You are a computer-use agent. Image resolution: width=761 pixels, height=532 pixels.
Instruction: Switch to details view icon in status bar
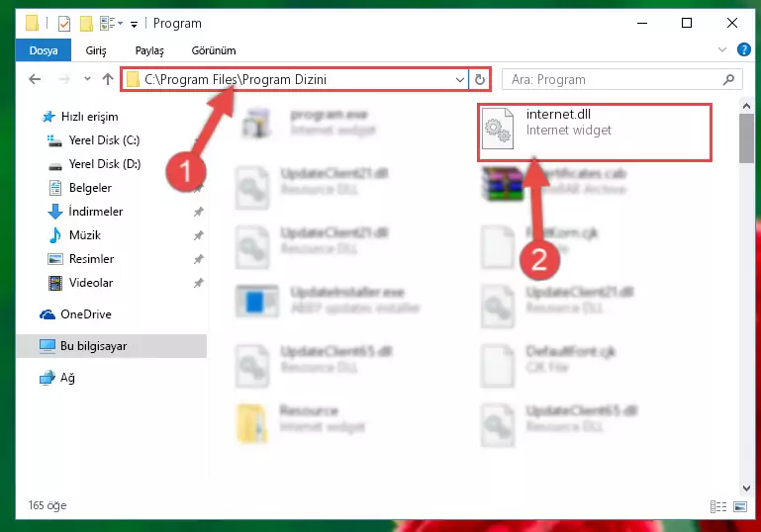[718, 506]
